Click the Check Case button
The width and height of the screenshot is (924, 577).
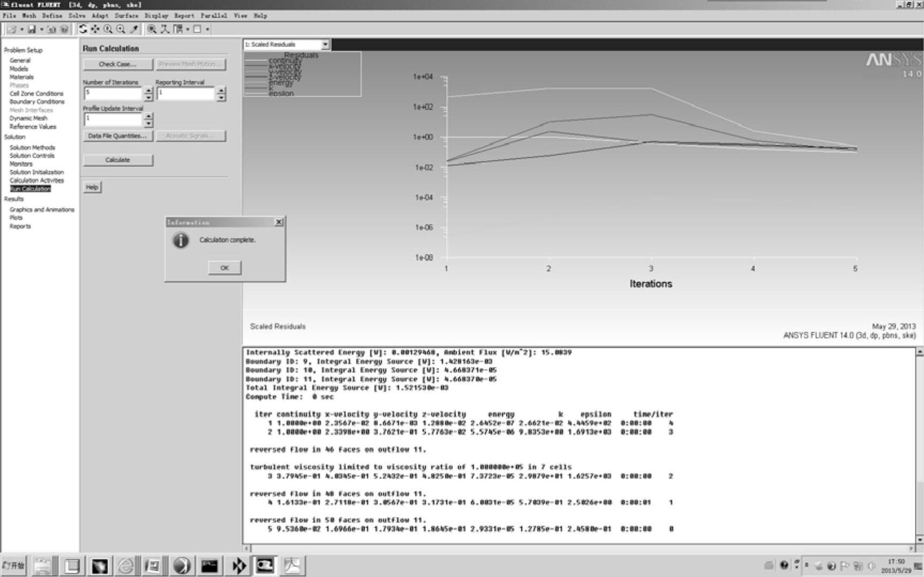tap(118, 64)
